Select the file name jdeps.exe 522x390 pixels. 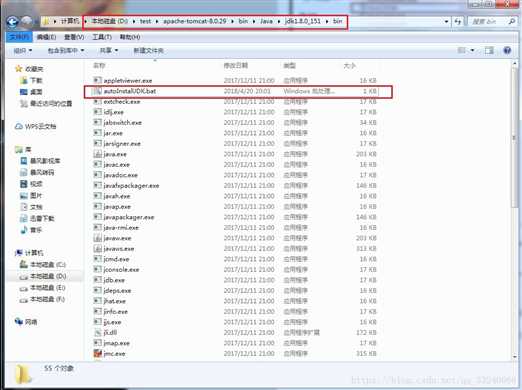(x=117, y=291)
